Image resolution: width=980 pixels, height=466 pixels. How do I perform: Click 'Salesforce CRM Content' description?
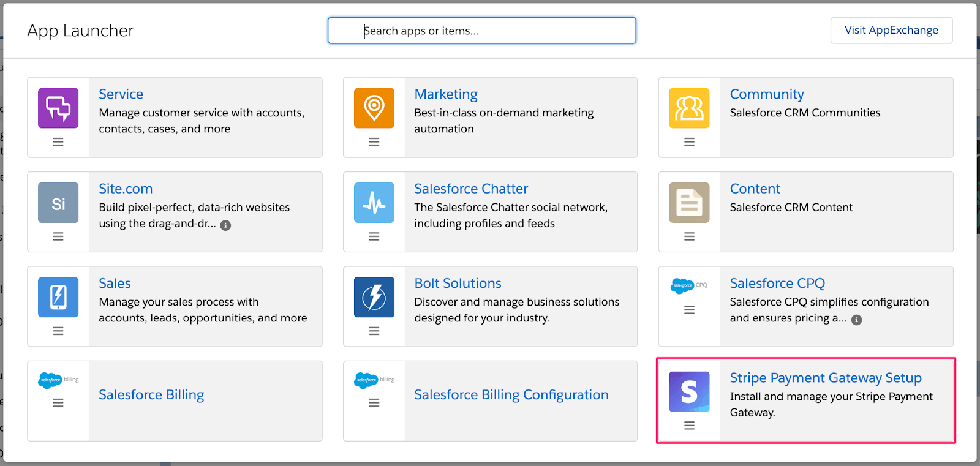[x=791, y=208]
